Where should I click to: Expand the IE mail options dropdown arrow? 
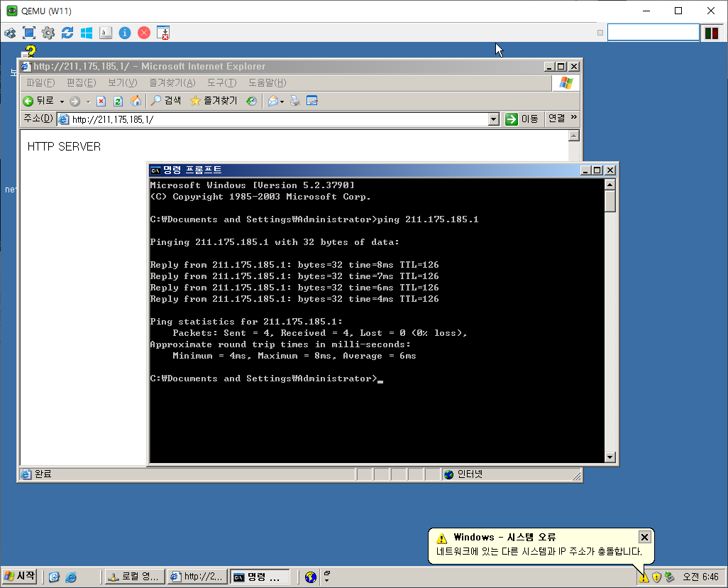[282, 102]
